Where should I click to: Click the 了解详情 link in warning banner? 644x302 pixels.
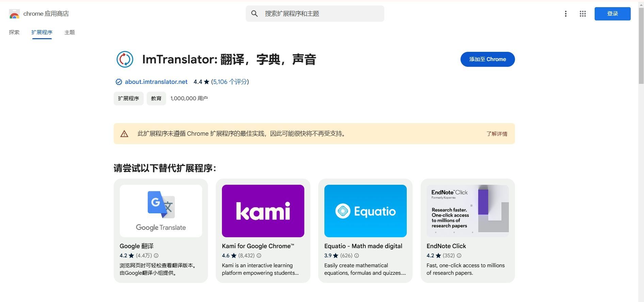tap(497, 134)
